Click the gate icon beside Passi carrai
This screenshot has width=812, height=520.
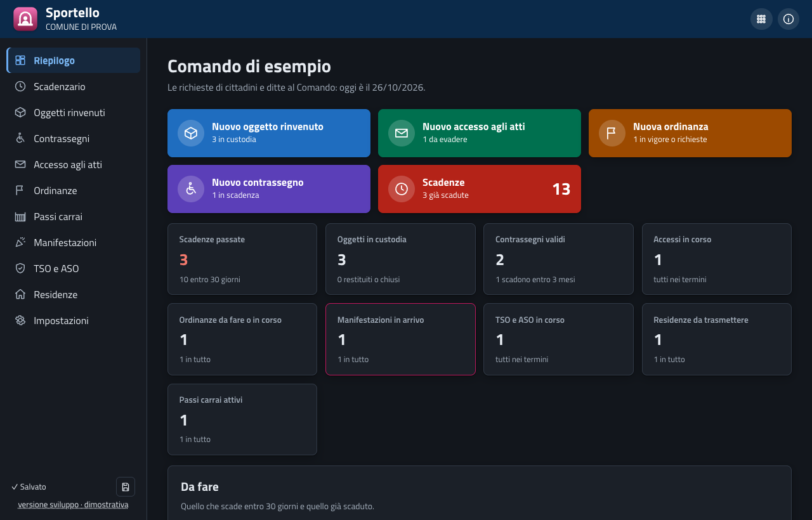[20, 216]
